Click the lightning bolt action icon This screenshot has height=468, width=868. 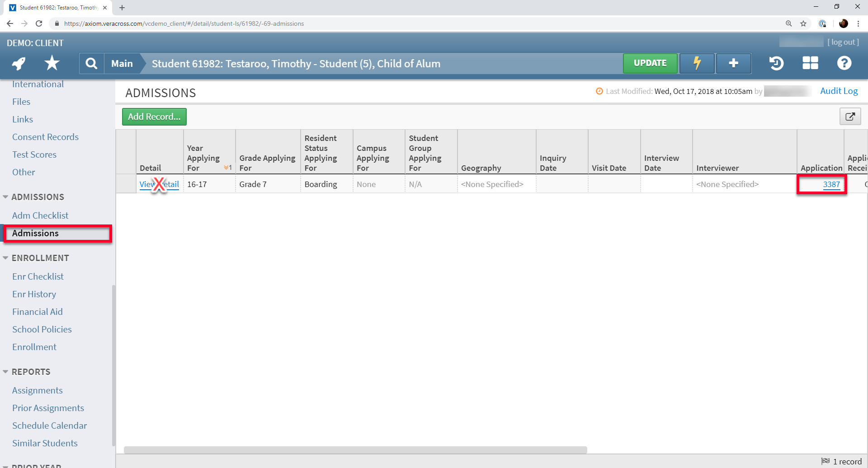(x=697, y=63)
